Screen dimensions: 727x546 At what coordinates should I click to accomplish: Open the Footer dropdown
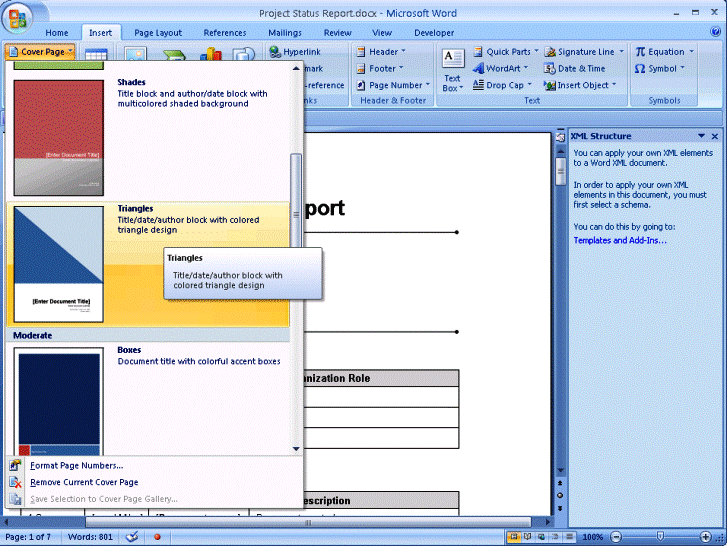point(380,69)
